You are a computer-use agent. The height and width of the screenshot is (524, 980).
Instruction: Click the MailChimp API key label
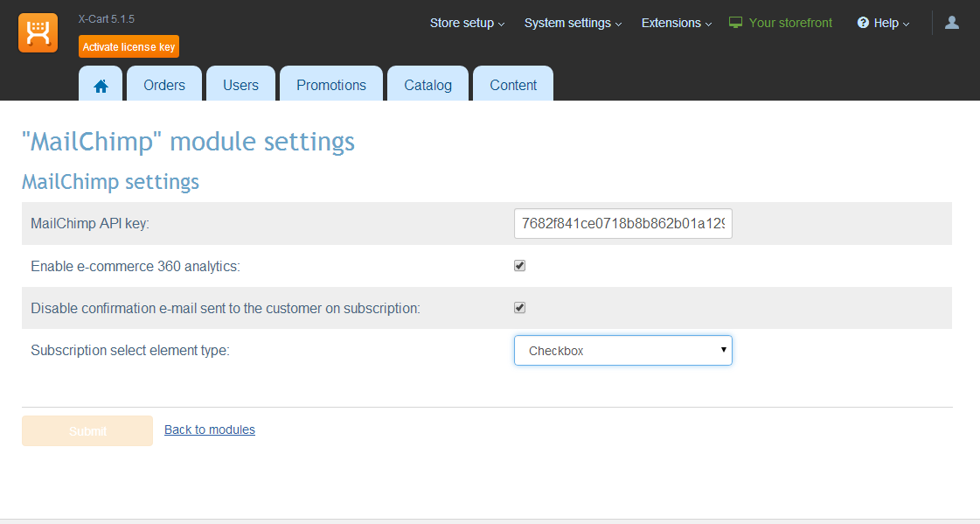[x=90, y=224]
